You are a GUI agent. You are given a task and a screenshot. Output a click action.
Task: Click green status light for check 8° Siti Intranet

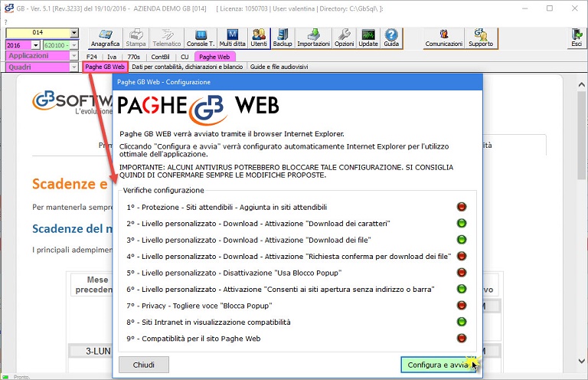tap(462, 322)
